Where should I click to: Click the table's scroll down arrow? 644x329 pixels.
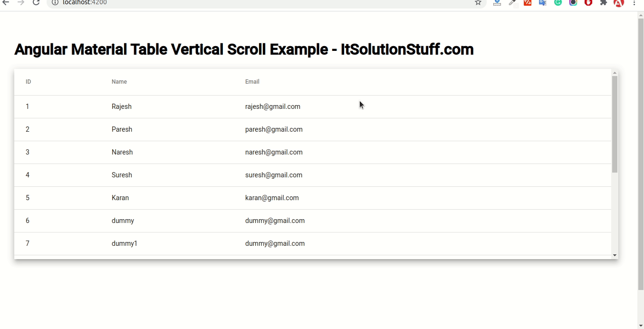tap(615, 255)
